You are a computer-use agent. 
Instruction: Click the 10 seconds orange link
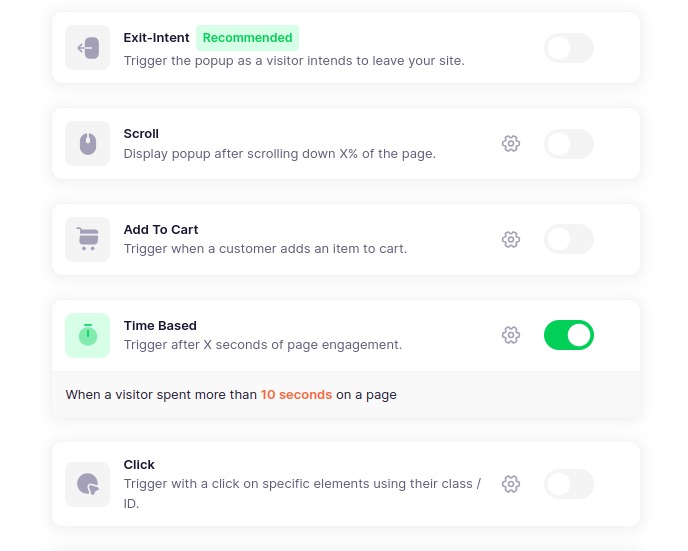296,395
